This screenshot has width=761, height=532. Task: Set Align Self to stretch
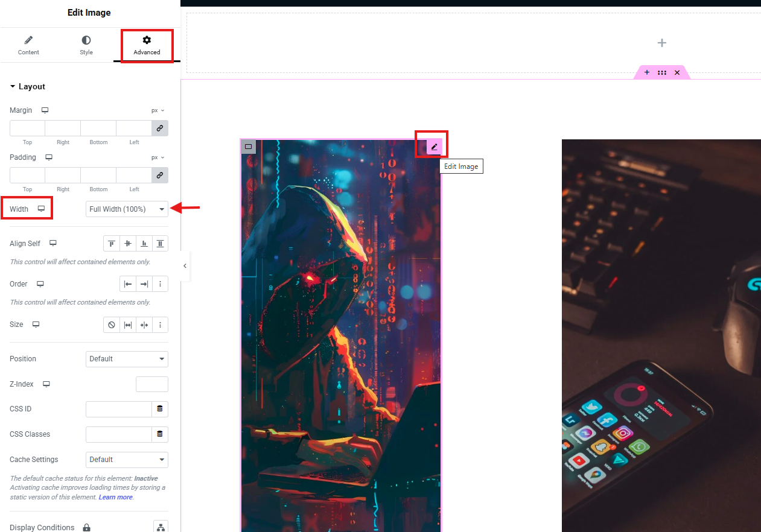(x=160, y=244)
